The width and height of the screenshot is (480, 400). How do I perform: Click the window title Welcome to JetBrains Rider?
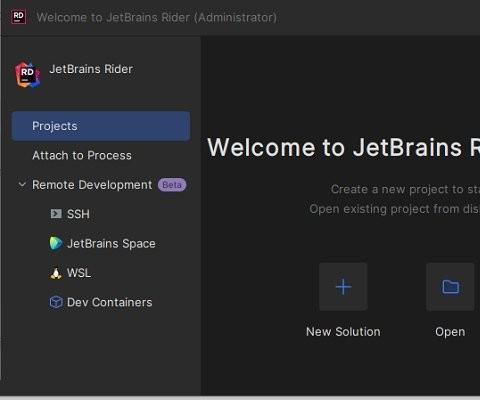point(157,17)
